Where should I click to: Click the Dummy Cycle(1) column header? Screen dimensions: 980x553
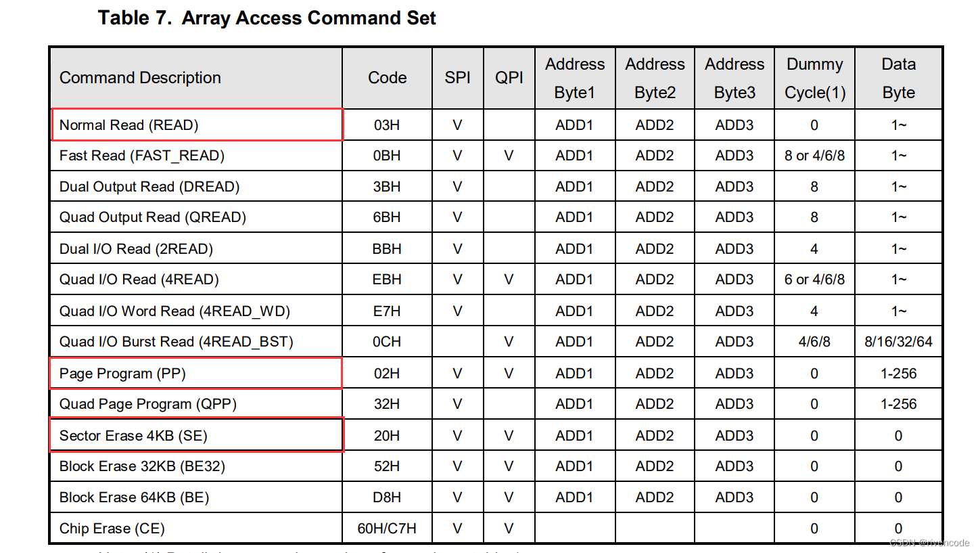click(x=815, y=78)
